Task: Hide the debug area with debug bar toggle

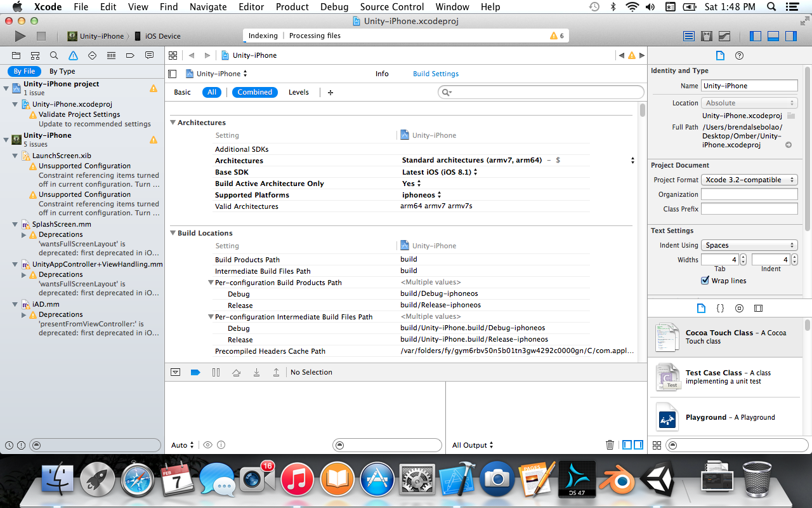Action: click(176, 372)
